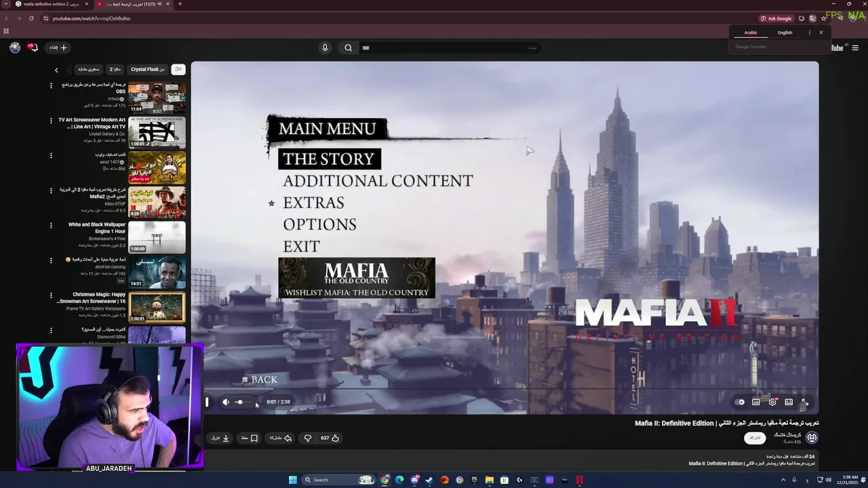Expand Chrome tab search dropdown
This screenshot has width=868, height=488.
pyautogui.click(x=6, y=4)
